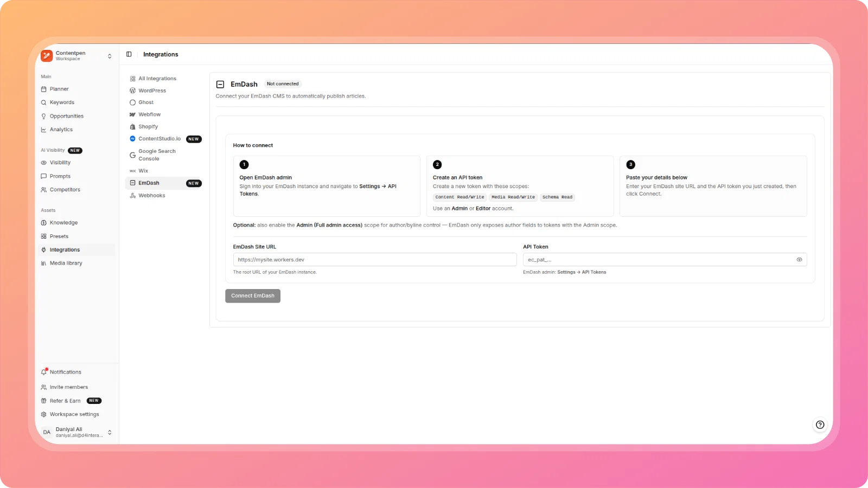Click the Visibility eye icon in sidebar

coord(44,163)
